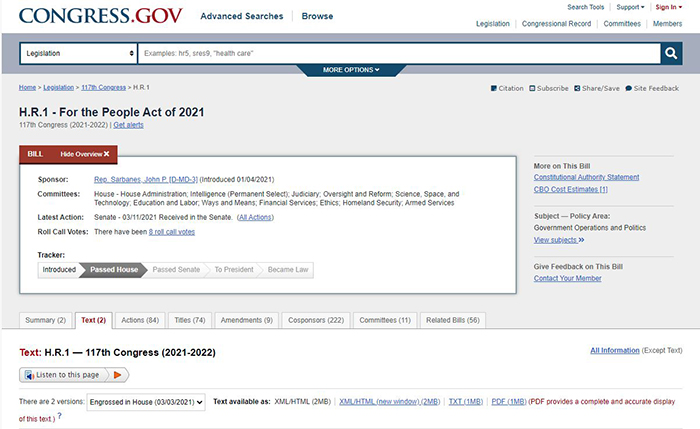Switch to Cosponsors (222) tab
This screenshot has height=429, width=700.
click(x=316, y=320)
